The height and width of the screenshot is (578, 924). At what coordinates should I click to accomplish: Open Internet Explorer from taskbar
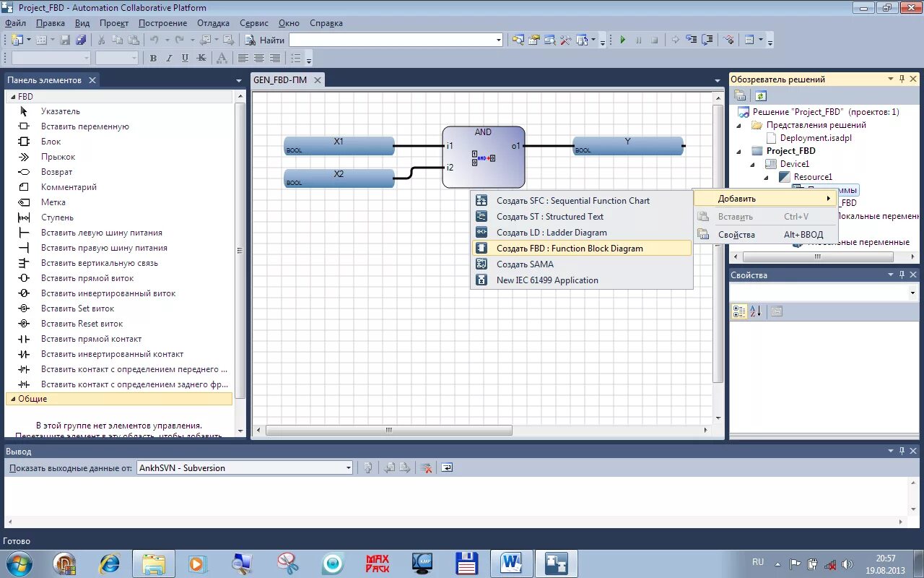110,564
